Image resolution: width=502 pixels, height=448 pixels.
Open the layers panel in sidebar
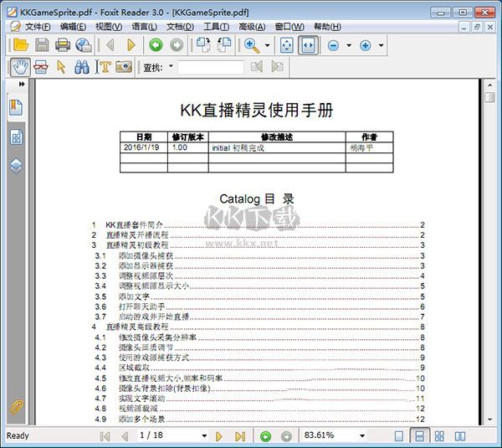tap(16, 166)
